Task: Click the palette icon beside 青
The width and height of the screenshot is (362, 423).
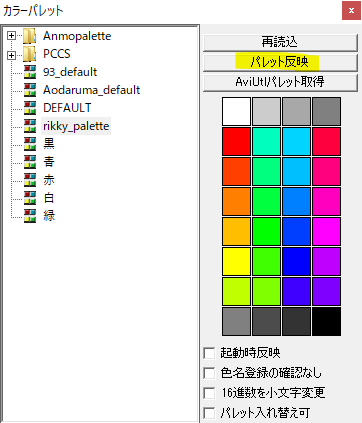Action: point(30,162)
